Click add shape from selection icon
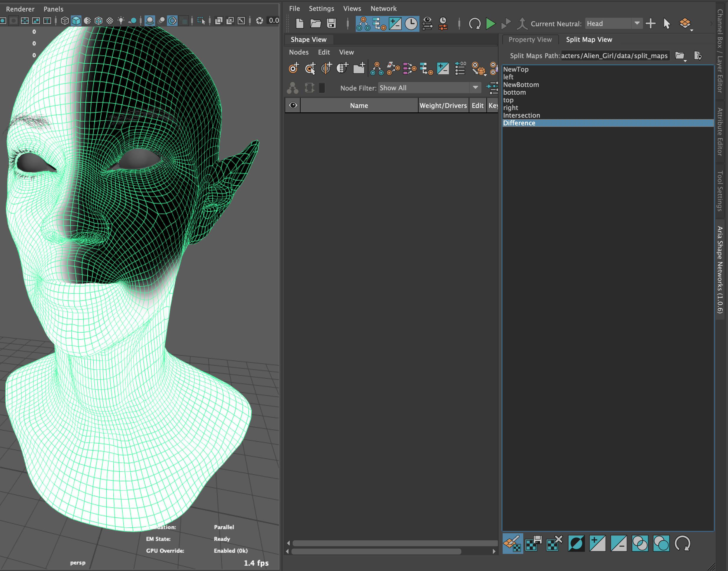 click(x=310, y=68)
